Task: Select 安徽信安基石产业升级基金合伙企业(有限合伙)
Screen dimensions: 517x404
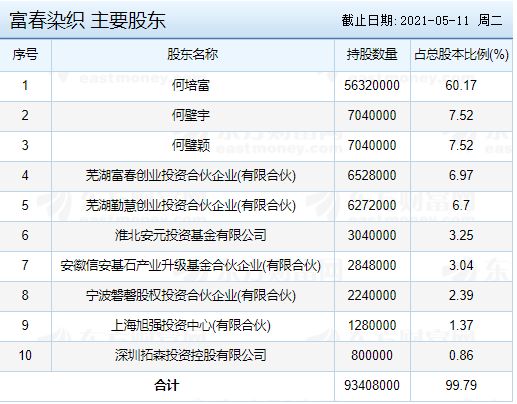Action: (191, 265)
